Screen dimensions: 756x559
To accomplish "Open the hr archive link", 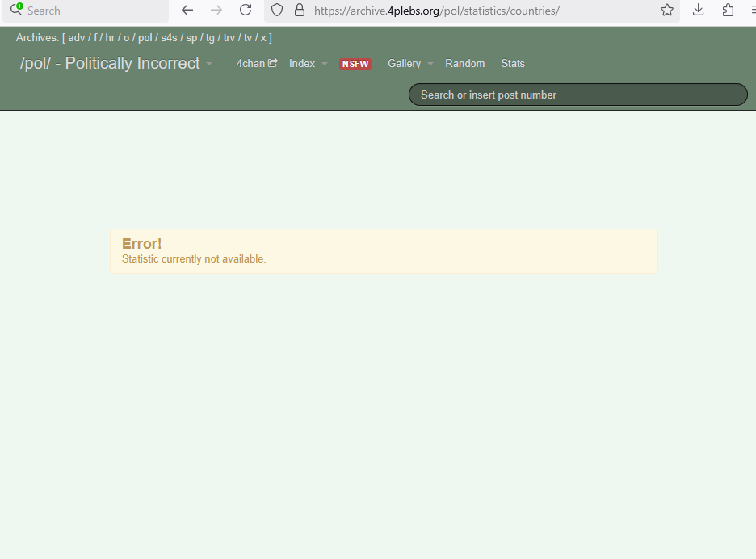I will coord(110,38).
